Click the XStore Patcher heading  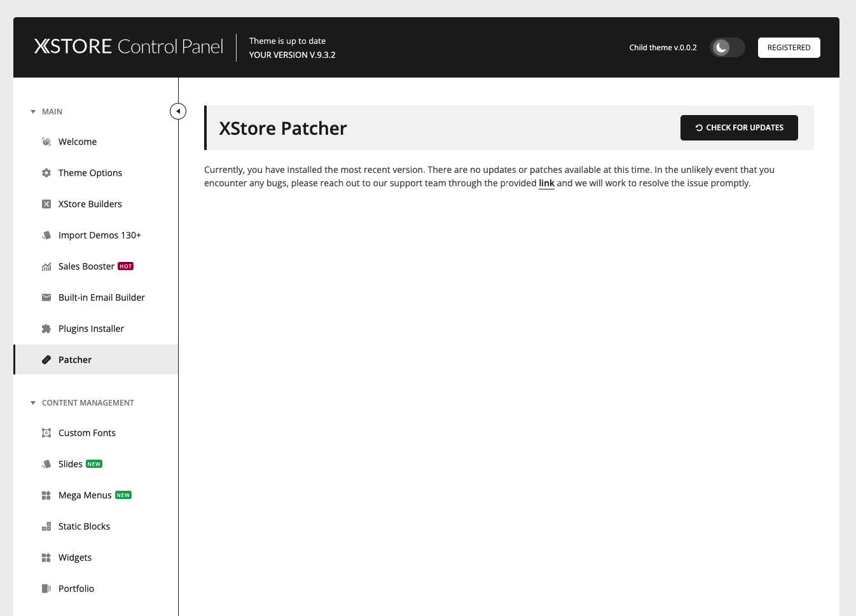point(283,128)
